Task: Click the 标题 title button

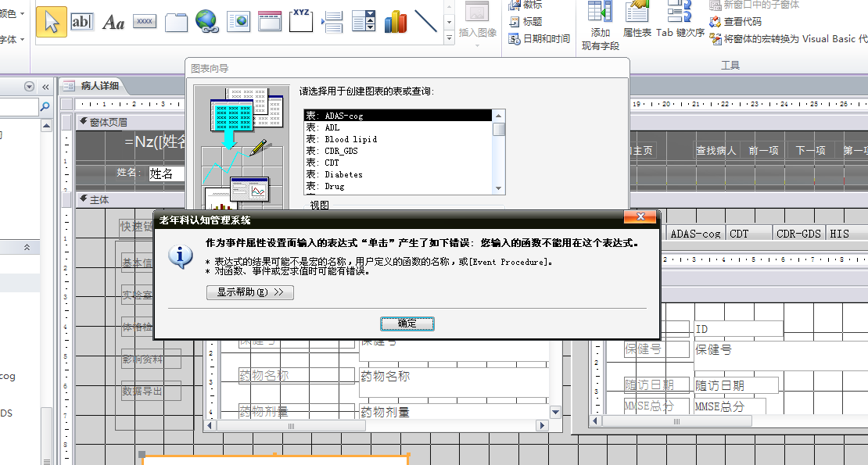Action: (525, 22)
